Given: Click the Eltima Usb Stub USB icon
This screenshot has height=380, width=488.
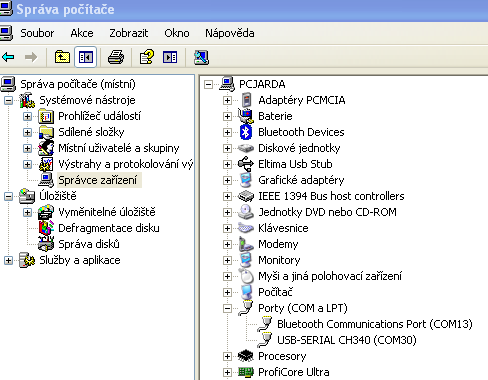Looking at the screenshot, I should click(246, 164).
